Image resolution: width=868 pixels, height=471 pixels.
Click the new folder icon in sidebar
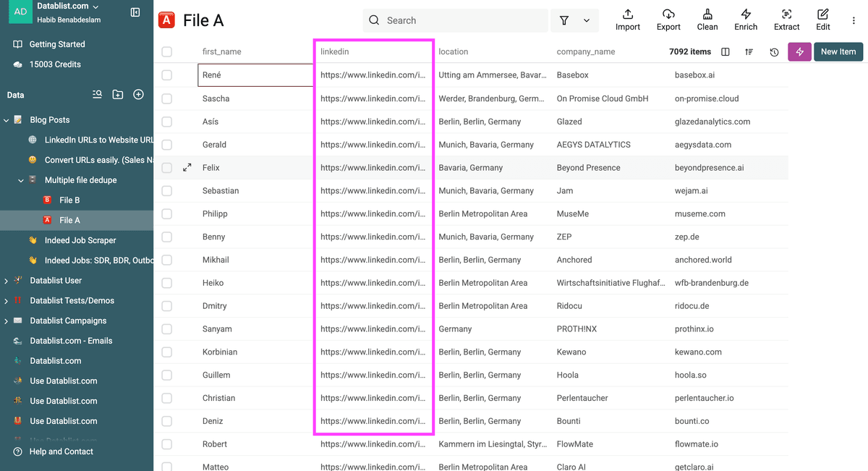point(118,95)
